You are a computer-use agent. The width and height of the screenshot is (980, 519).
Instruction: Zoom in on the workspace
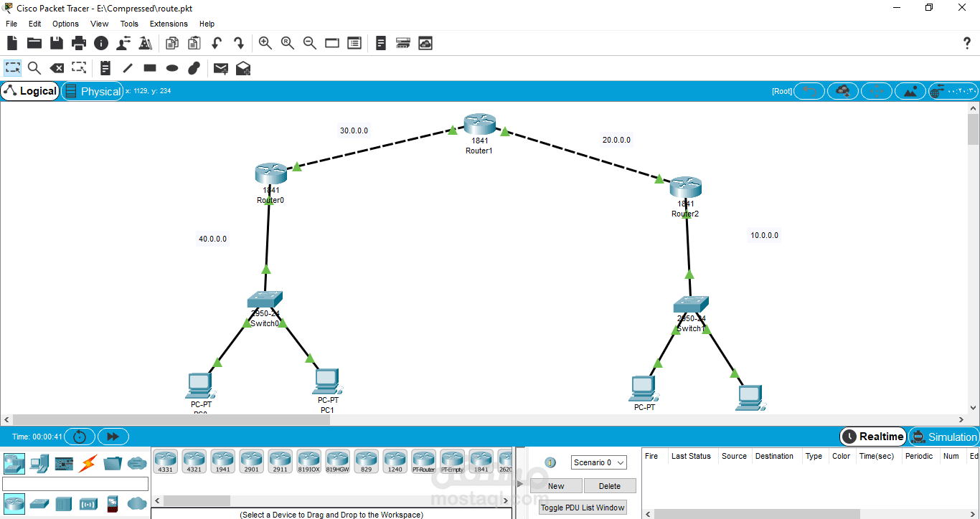coord(265,43)
